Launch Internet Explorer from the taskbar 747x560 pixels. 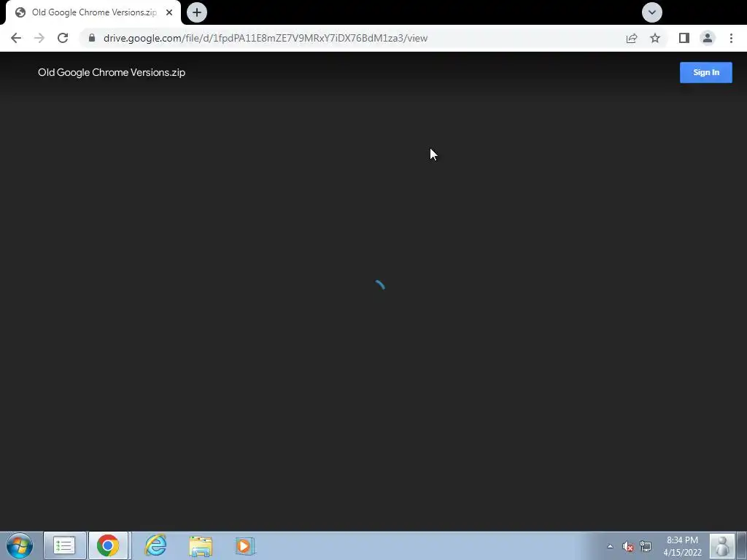[155, 545]
